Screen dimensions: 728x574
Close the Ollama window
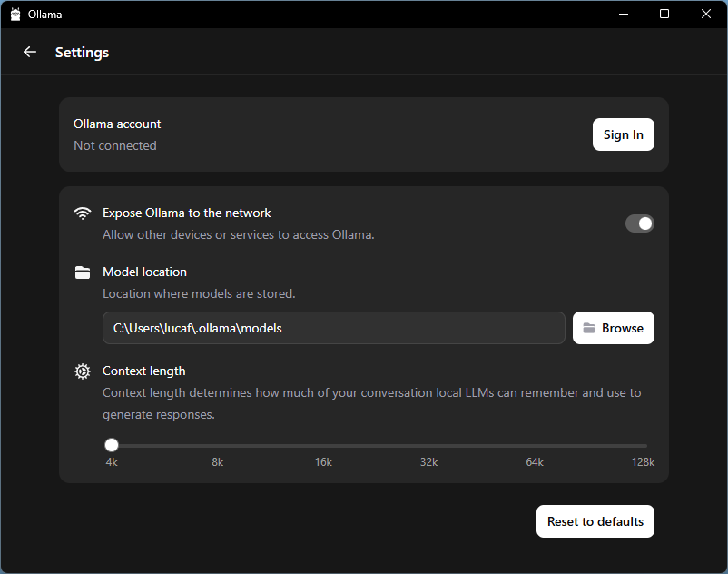coord(705,14)
